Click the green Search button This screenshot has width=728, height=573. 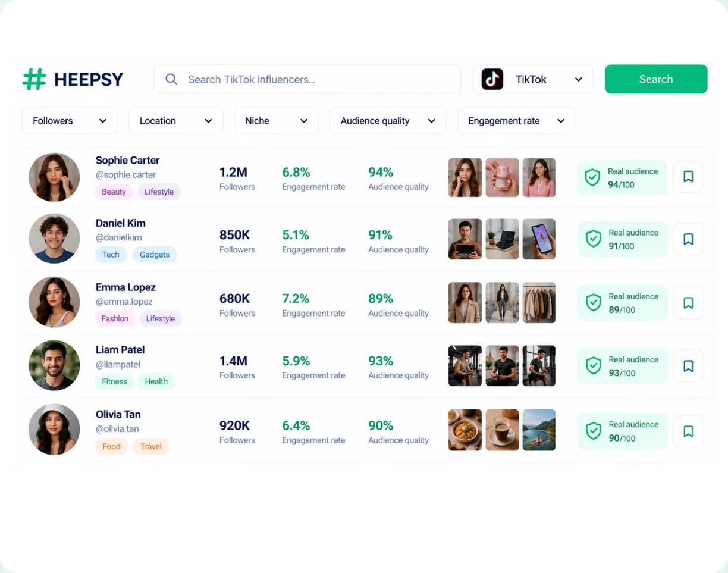click(656, 79)
